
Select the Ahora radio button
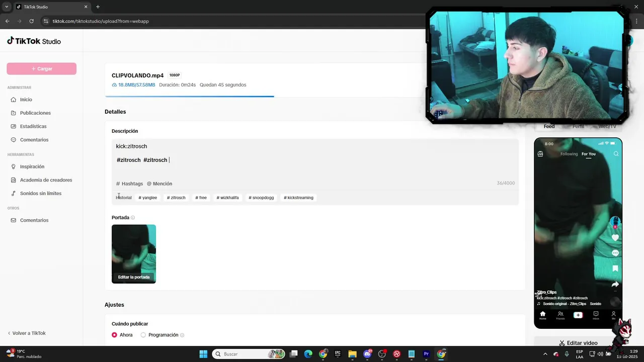[x=115, y=335]
